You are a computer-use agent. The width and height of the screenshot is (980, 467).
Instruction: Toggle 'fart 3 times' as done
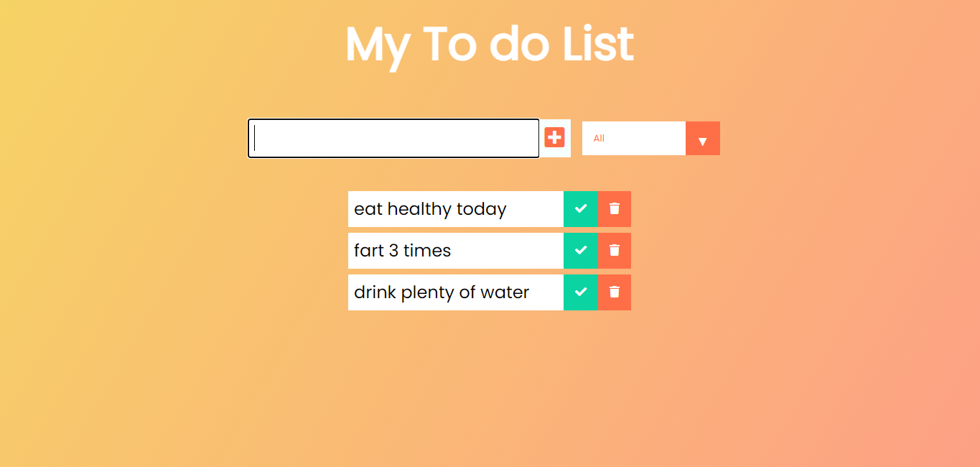(581, 251)
